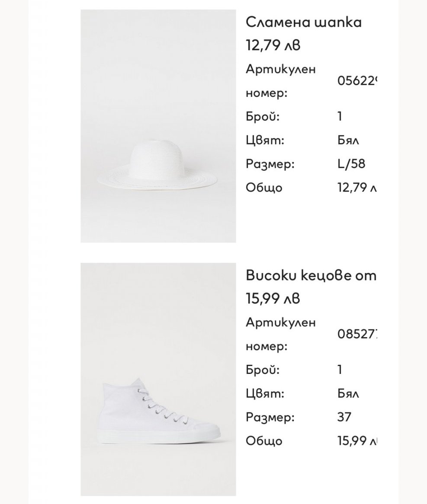Open the white high-top sneaker image
Viewport: 427px width, 504px height.
pyautogui.click(x=158, y=379)
